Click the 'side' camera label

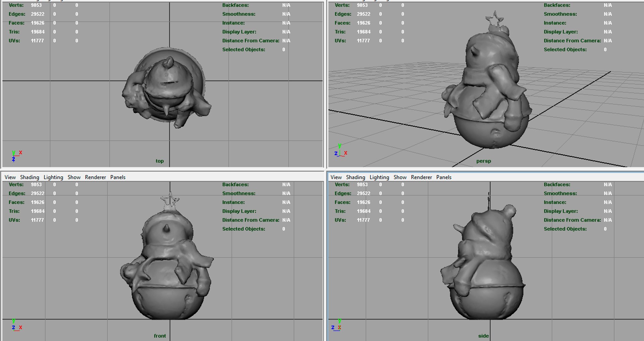tap(483, 336)
